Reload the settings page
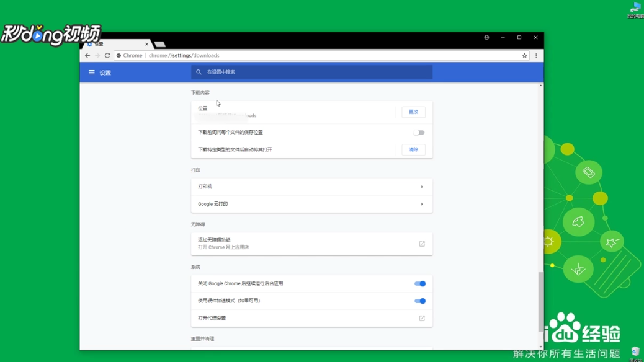Viewport: 644px width, 362px height. (107, 55)
